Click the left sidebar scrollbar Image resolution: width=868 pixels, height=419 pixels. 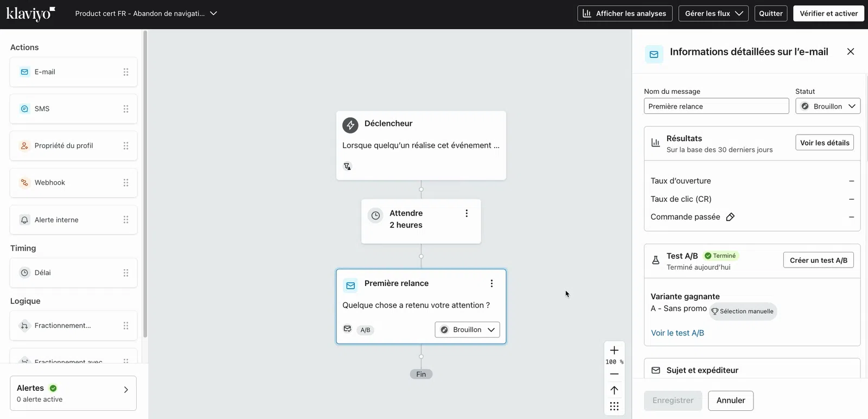click(x=145, y=185)
